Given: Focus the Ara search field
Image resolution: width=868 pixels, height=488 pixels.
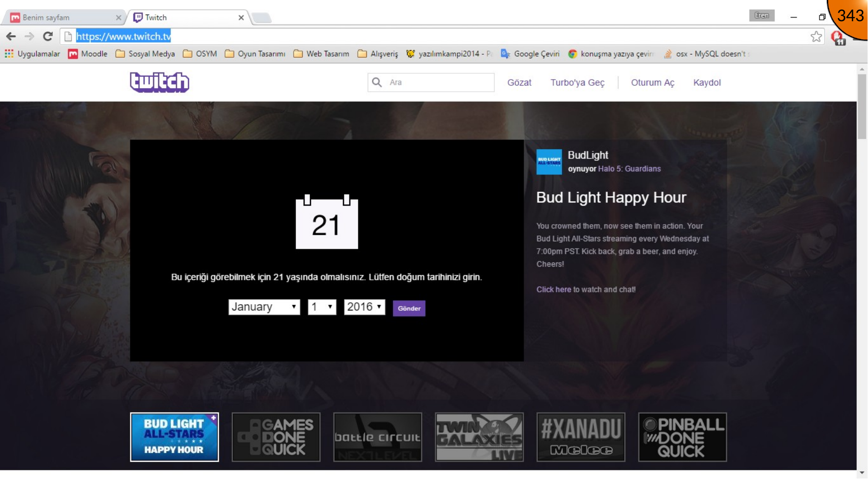Looking at the screenshot, I should [x=431, y=82].
